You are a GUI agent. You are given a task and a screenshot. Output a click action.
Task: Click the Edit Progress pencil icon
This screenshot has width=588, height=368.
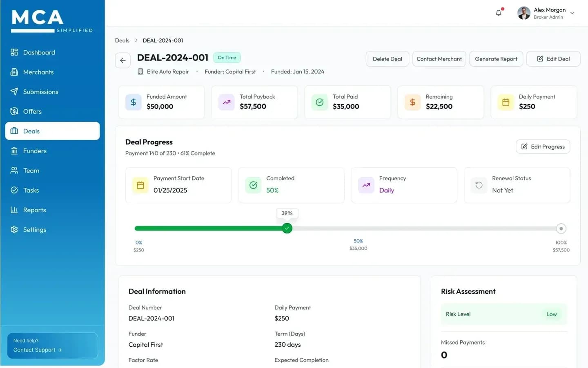[525, 146]
